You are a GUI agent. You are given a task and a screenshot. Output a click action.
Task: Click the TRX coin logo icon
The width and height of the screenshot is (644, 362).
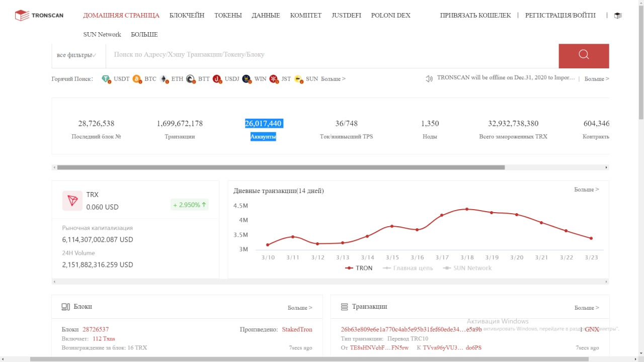coord(72,201)
